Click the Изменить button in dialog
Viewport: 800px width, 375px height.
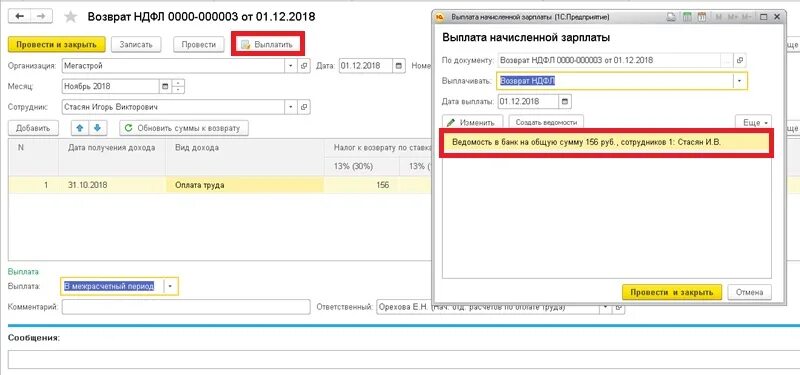tap(472, 122)
